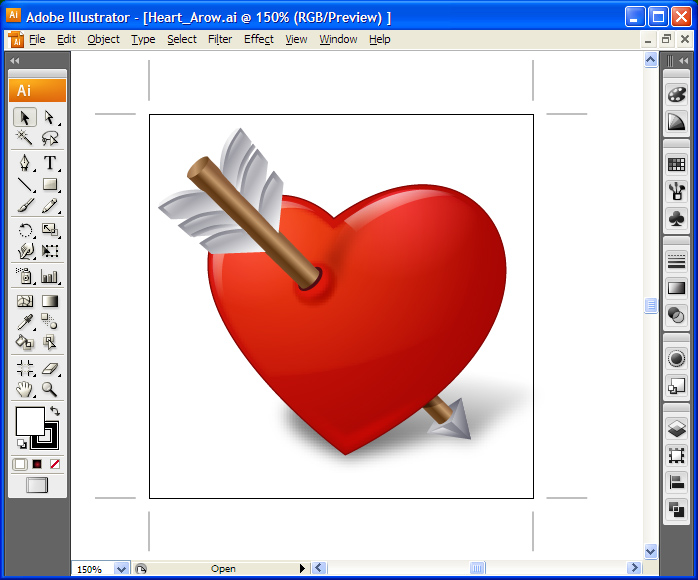Select the Pen tool
698x580 pixels.
pos(24,162)
